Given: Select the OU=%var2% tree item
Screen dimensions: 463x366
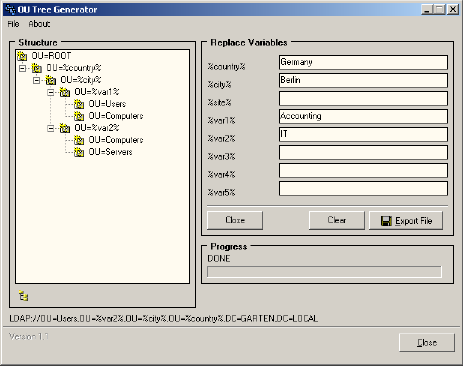Looking at the screenshot, I should [x=97, y=128].
